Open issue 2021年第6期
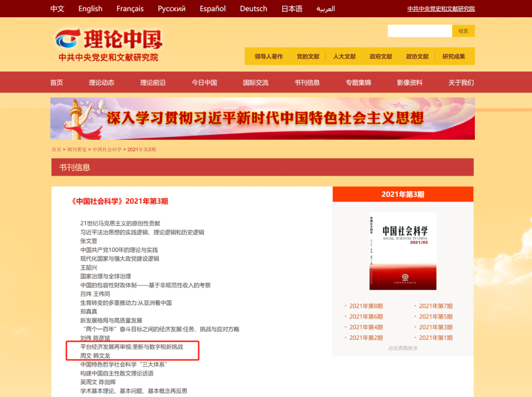Image resolution: width=532 pixels, height=397 pixels. click(x=366, y=317)
